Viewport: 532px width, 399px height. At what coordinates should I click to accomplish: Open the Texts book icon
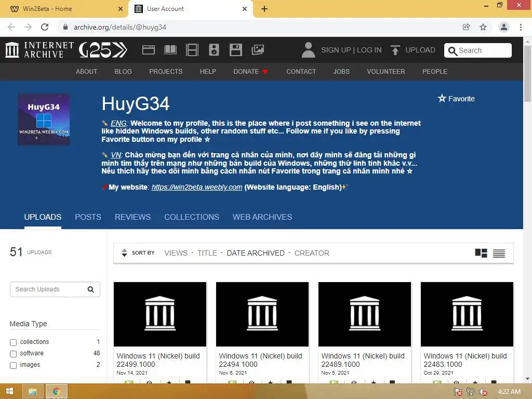(170, 50)
